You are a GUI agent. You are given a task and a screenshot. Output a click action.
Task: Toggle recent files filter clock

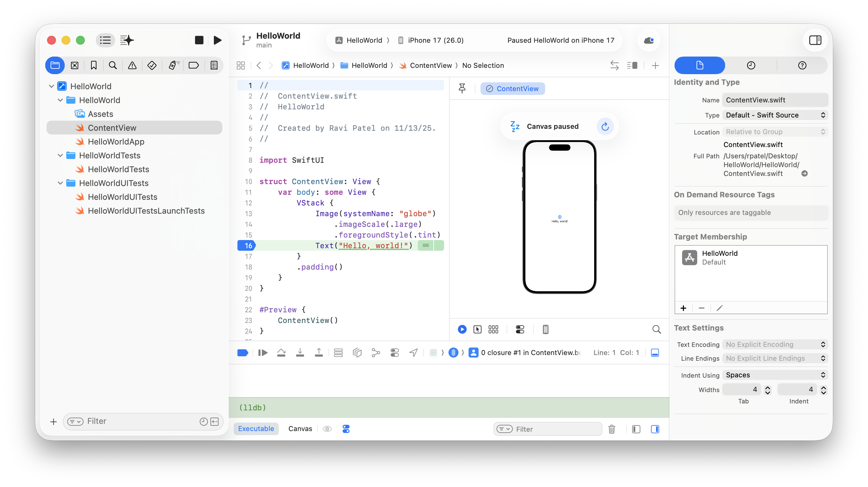[203, 421]
